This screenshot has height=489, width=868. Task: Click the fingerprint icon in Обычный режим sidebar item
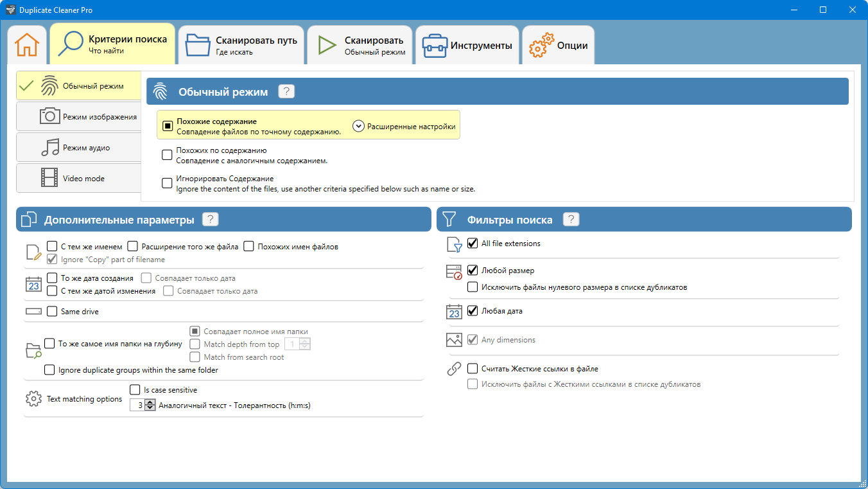[x=49, y=85]
